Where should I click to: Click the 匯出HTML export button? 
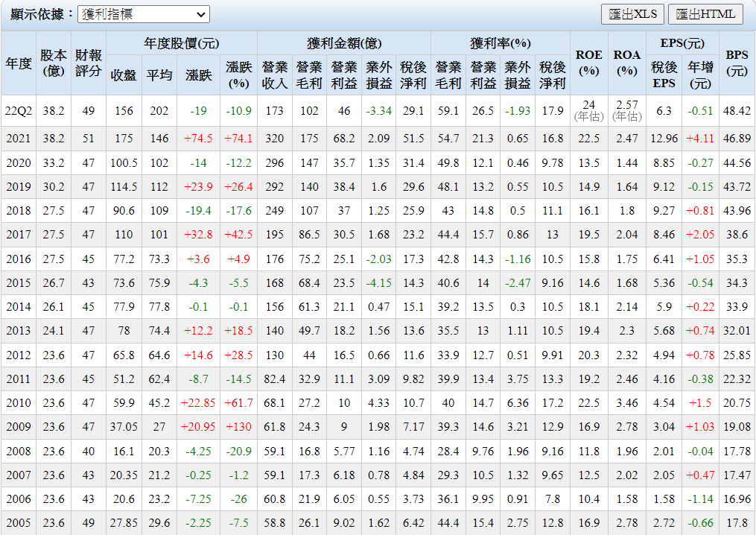tap(705, 14)
